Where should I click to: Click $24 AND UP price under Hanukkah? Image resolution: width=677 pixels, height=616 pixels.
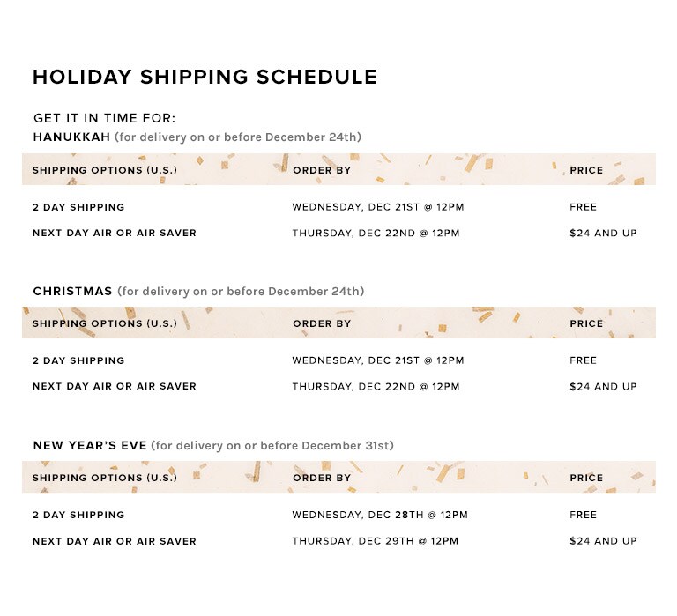point(604,234)
